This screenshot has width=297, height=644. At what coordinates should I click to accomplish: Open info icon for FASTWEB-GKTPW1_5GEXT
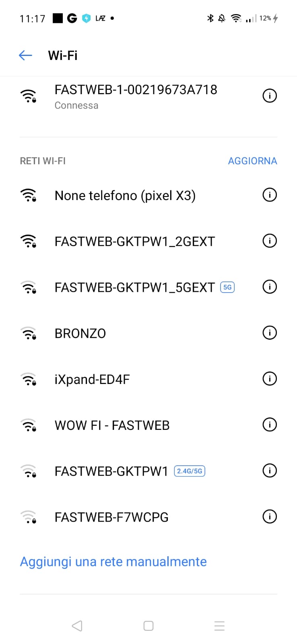point(269,287)
